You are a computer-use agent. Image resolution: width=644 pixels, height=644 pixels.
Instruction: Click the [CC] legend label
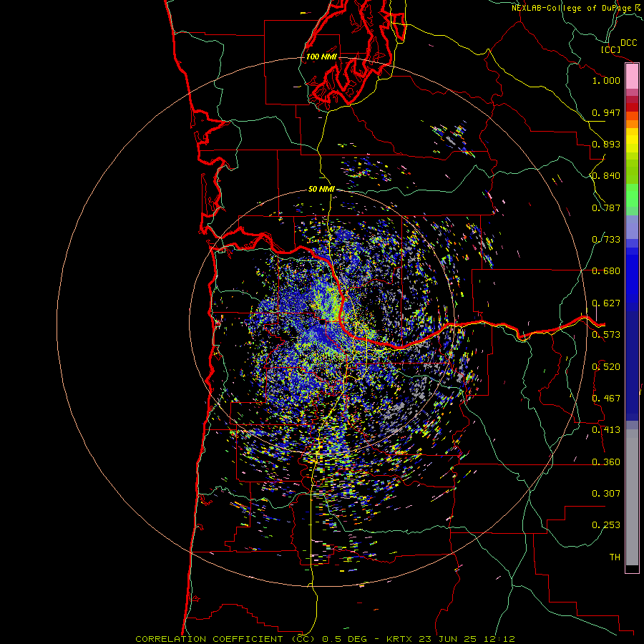tap(611, 49)
